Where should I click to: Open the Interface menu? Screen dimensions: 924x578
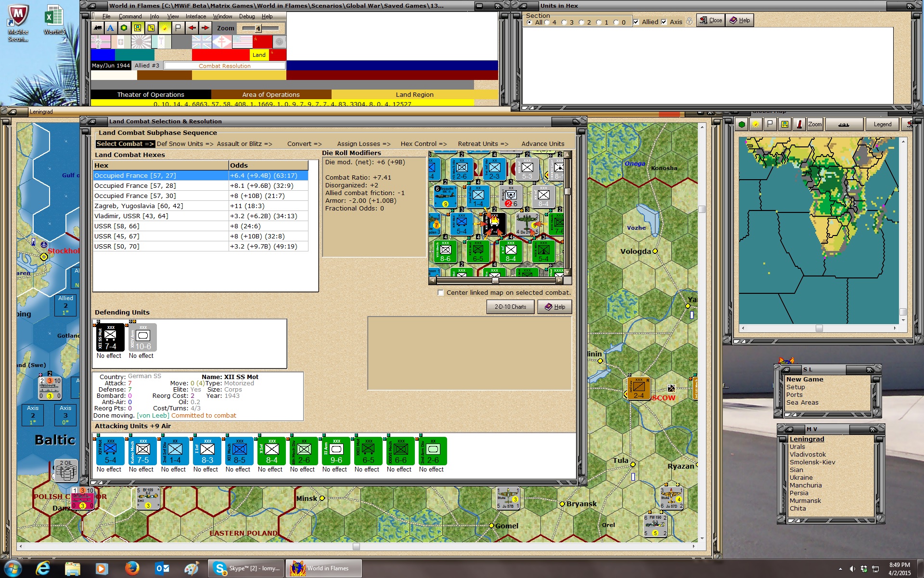click(196, 16)
